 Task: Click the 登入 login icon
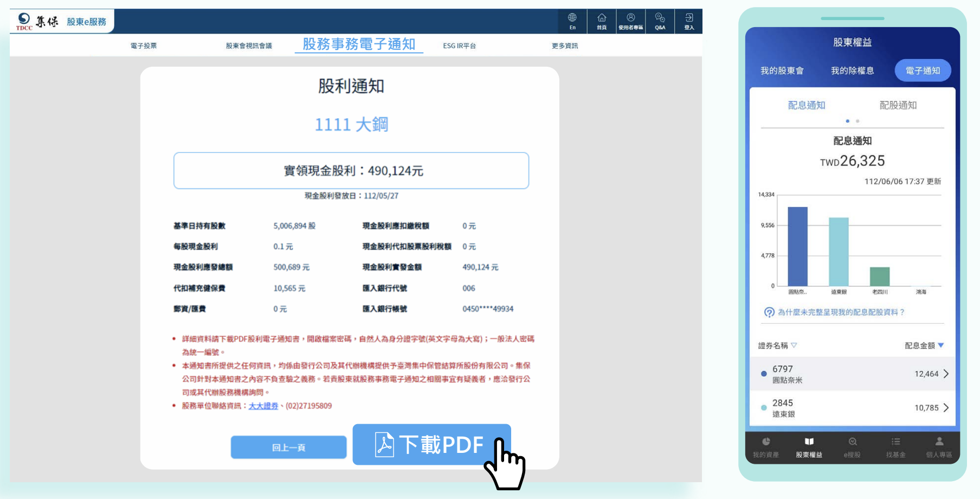click(689, 21)
